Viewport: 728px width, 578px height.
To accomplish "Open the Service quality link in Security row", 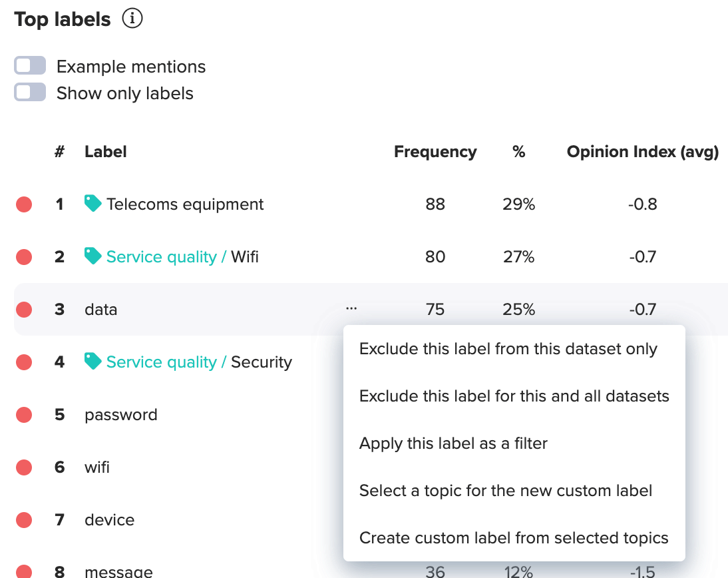I will (161, 362).
